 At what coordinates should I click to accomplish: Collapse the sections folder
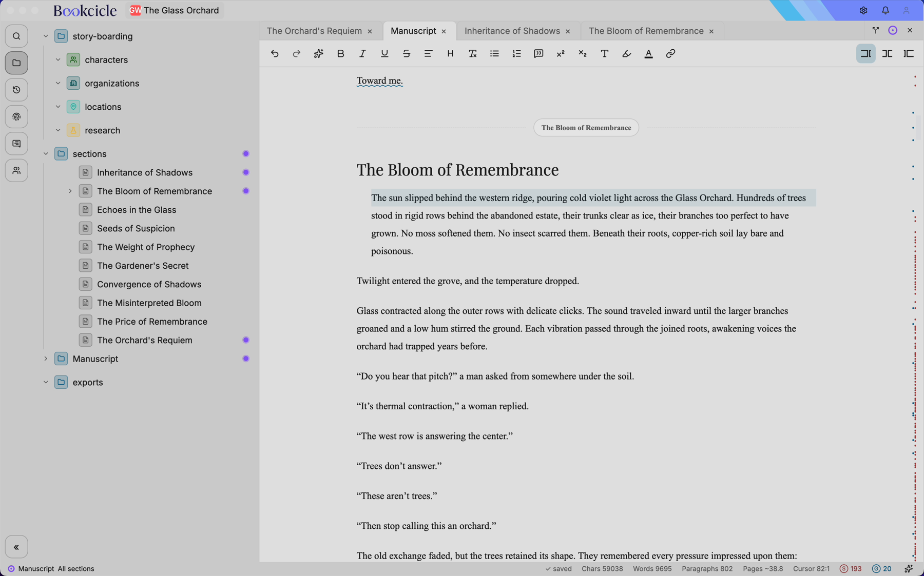[46, 154]
